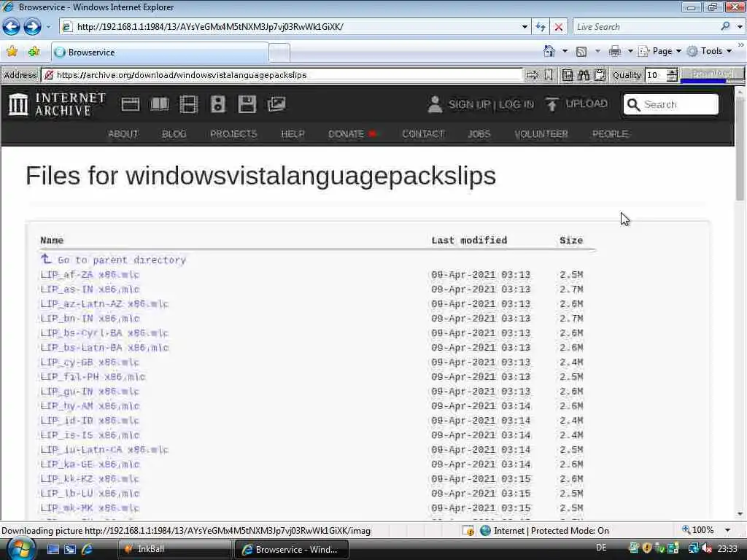Image resolution: width=747 pixels, height=560 pixels.
Task: Click the Show Desktop quick launch icon
Action: tap(53, 550)
